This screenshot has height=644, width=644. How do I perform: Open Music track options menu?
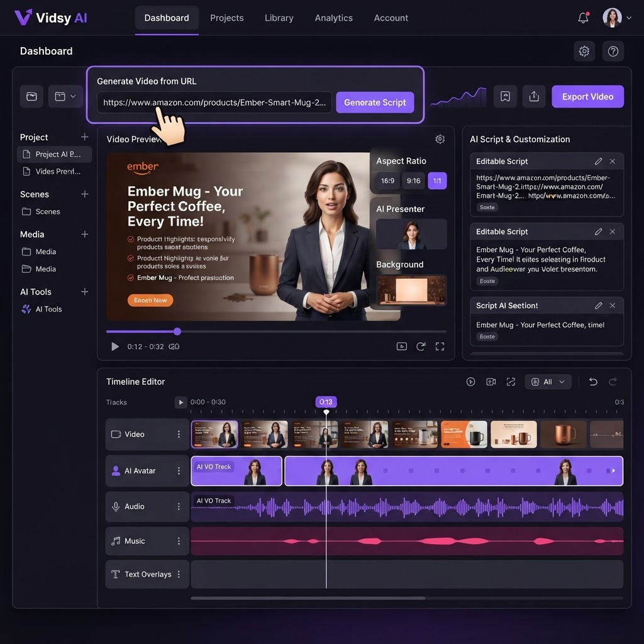pyautogui.click(x=179, y=541)
